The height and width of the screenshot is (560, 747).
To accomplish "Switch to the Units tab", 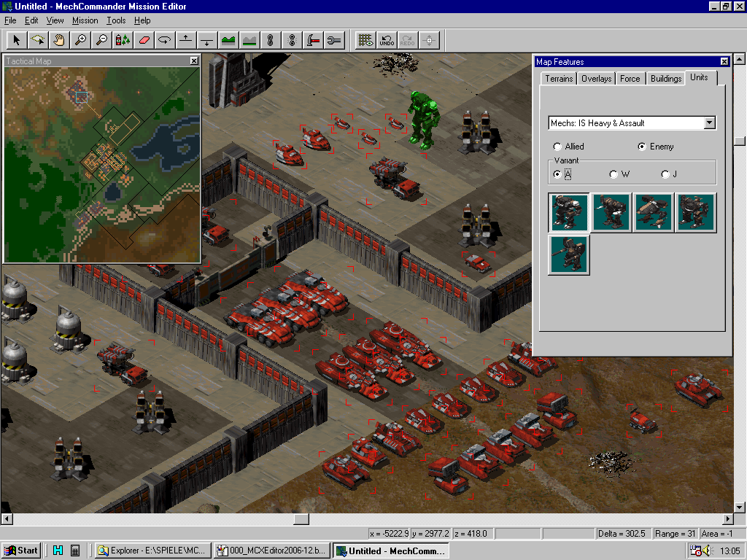I will click(x=699, y=77).
